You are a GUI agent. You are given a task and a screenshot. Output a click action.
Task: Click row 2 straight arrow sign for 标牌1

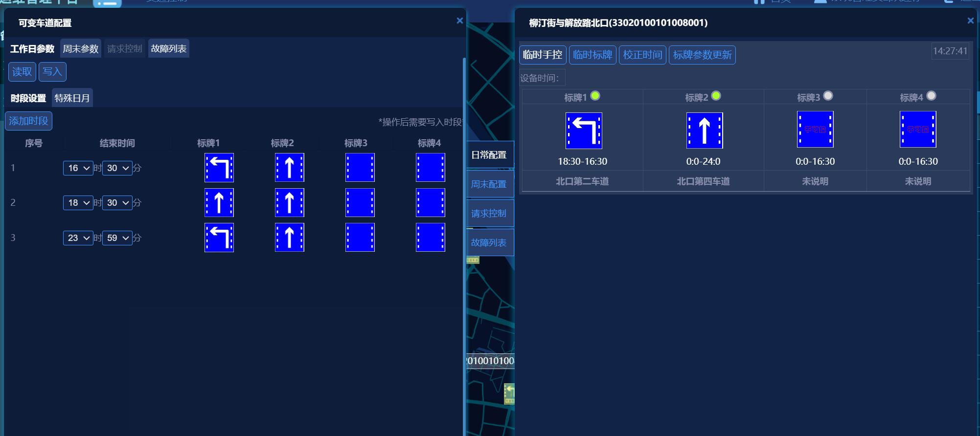(x=219, y=202)
